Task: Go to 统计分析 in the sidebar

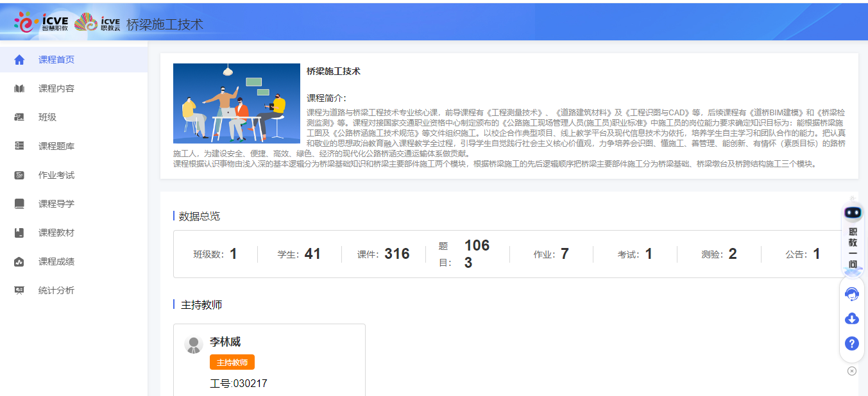Action: point(56,290)
